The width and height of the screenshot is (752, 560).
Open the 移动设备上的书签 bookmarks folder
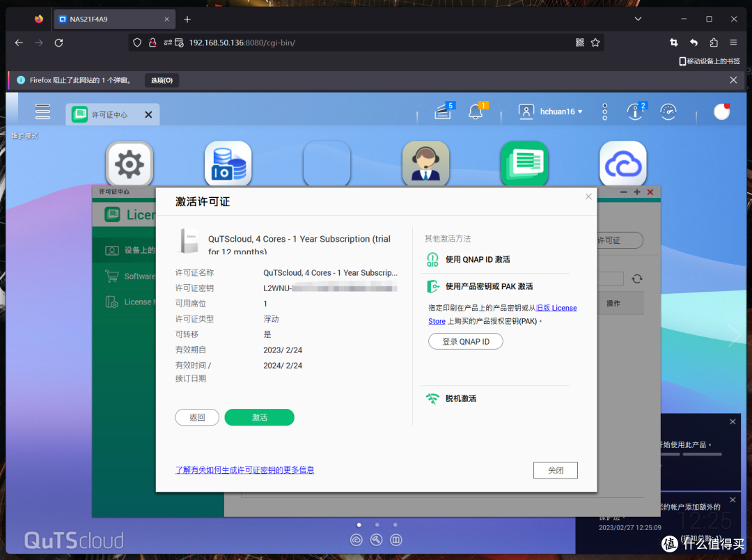coord(710,61)
